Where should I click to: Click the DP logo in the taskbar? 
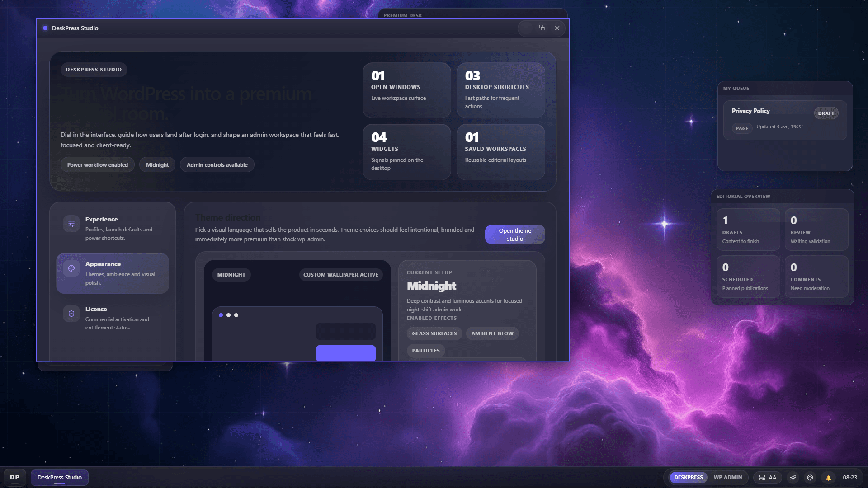click(x=15, y=477)
